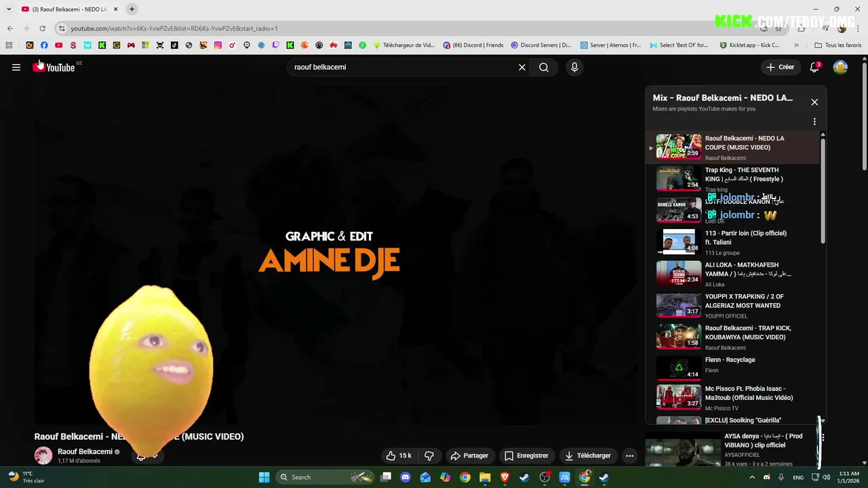Click Mix playlist panel scrollbar
Image resolution: width=868 pixels, height=488 pixels.
pyautogui.click(x=823, y=190)
